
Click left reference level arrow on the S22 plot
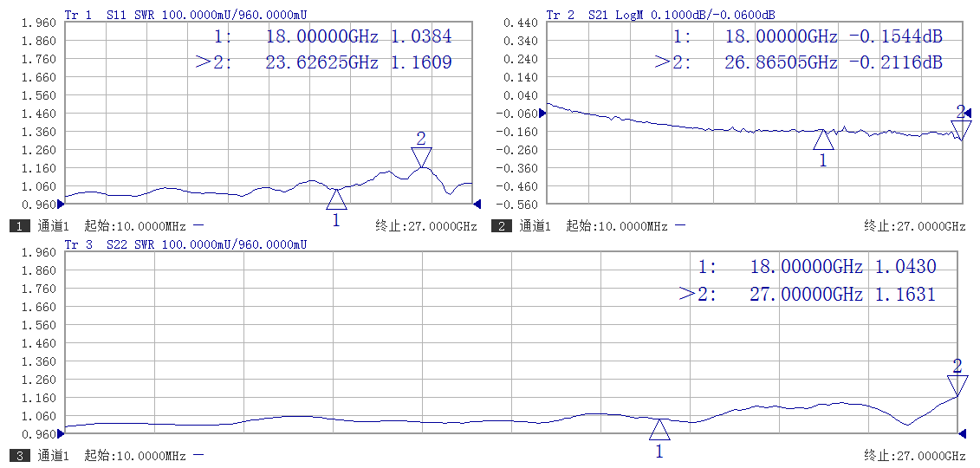point(61,433)
